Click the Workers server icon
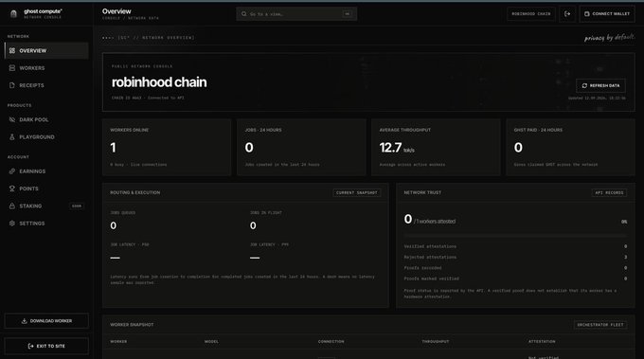644x359 pixels. pyautogui.click(x=12, y=68)
